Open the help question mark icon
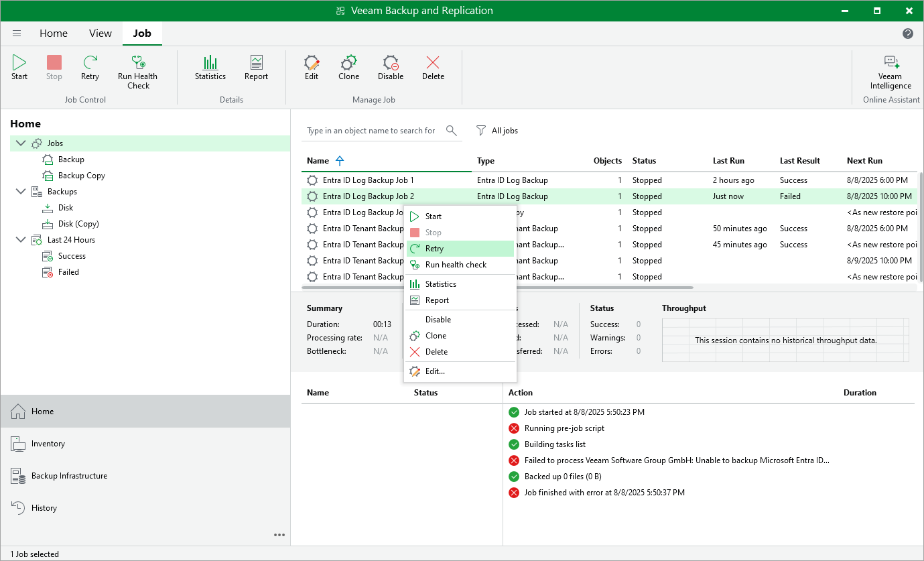 coord(908,34)
